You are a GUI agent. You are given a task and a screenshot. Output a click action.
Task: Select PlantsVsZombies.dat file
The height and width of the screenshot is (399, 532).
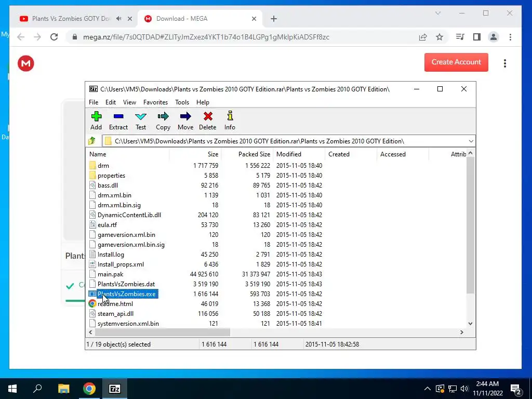[x=126, y=284]
